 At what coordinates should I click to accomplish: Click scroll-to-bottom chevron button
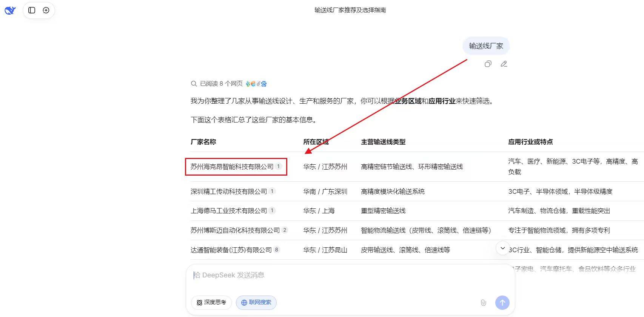coord(502,248)
